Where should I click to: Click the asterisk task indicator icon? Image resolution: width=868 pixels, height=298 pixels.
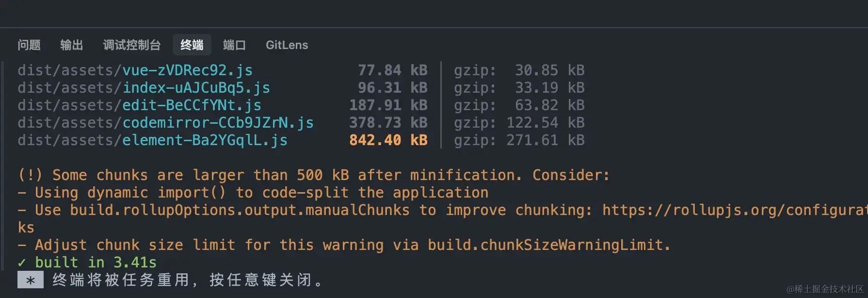tap(31, 280)
